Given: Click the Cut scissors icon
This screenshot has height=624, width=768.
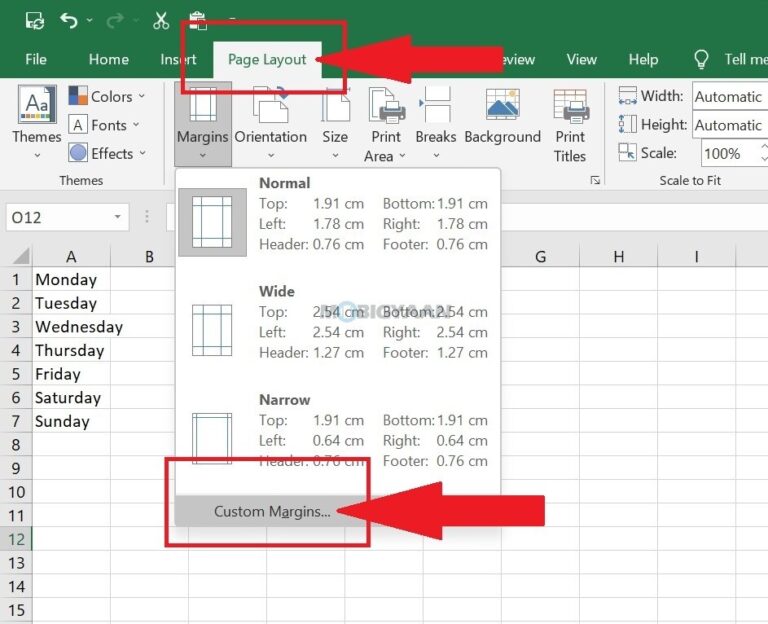Looking at the screenshot, I should pyautogui.click(x=161, y=21).
